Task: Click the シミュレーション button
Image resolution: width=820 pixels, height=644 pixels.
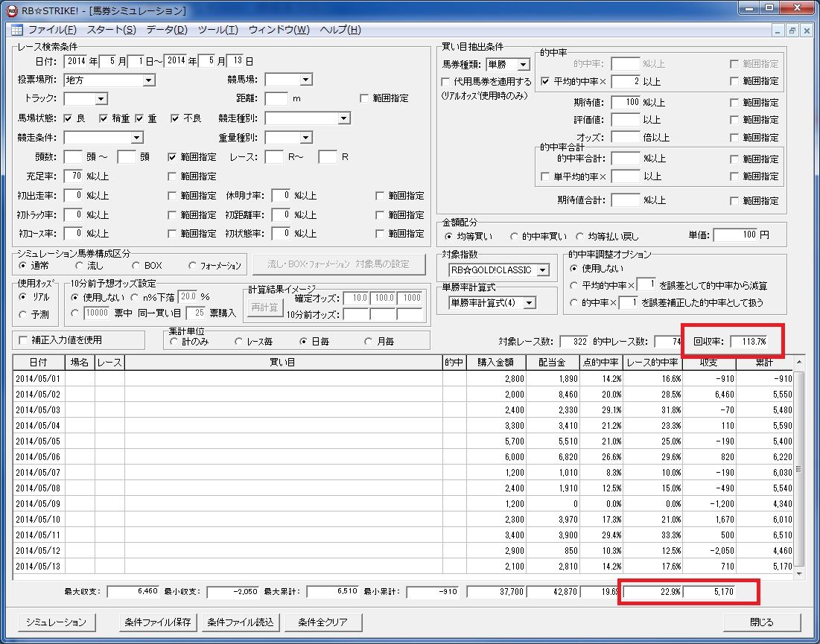Action: pos(56,622)
